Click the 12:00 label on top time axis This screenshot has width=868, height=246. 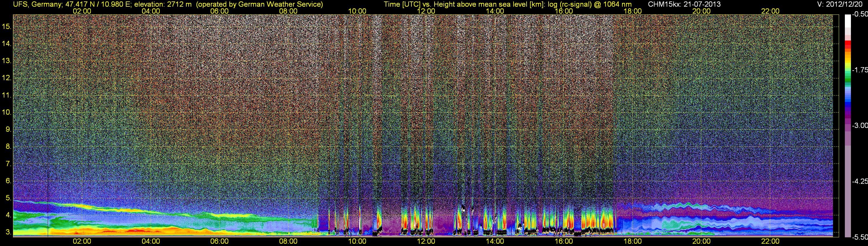pyautogui.click(x=426, y=11)
